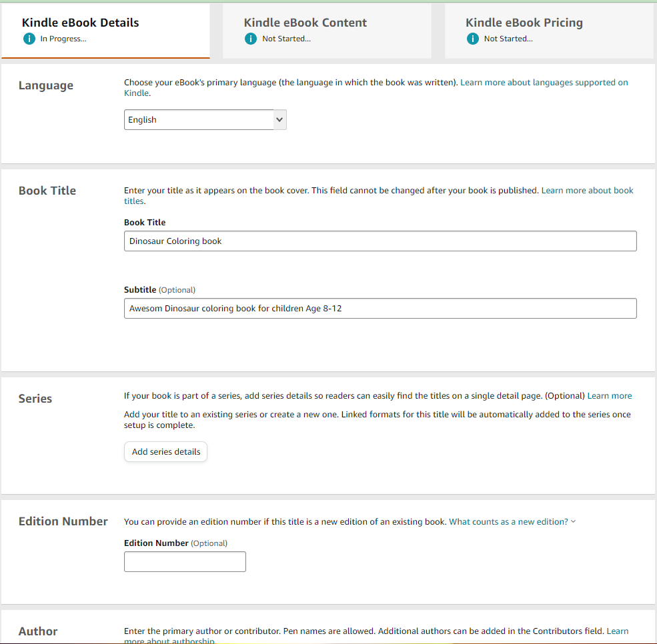Viewport: 657px width, 644px height.
Task: Focus the Book Title input field
Action: pyautogui.click(x=380, y=241)
